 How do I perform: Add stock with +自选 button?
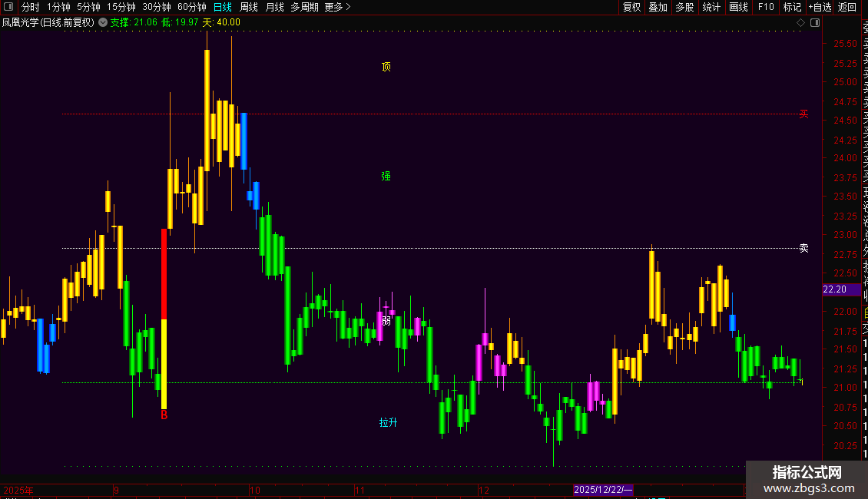tap(820, 7)
